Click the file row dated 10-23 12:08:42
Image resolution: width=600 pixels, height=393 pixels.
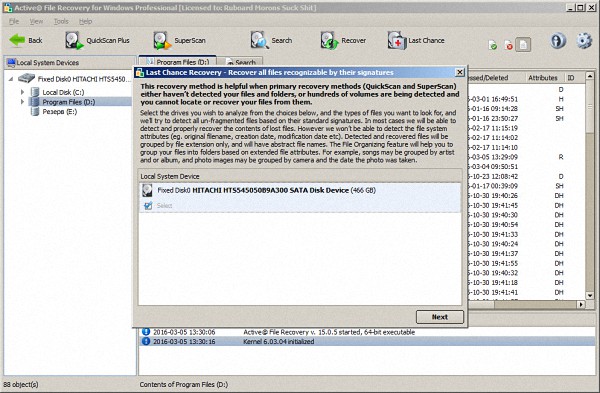pyautogui.click(x=526, y=176)
